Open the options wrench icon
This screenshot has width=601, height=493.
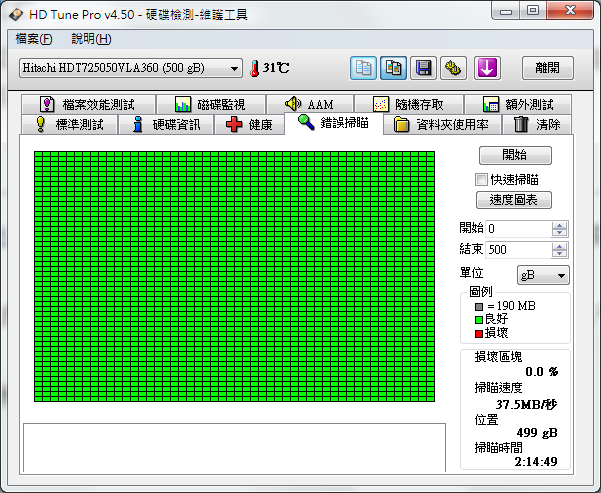pos(453,68)
